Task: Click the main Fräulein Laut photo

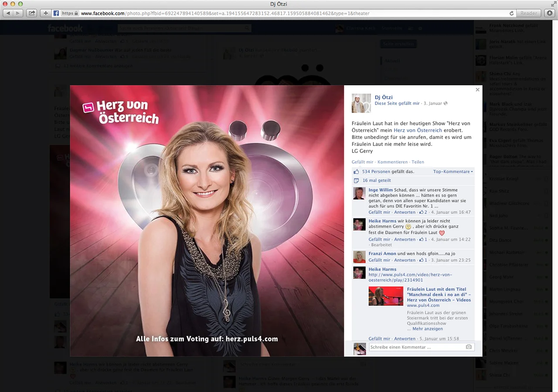Action: coord(207,221)
